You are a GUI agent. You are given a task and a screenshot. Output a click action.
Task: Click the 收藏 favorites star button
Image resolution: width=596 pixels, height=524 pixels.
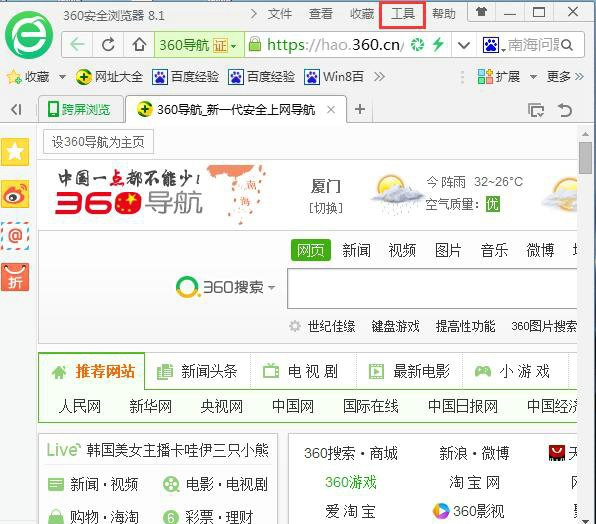(x=29, y=77)
